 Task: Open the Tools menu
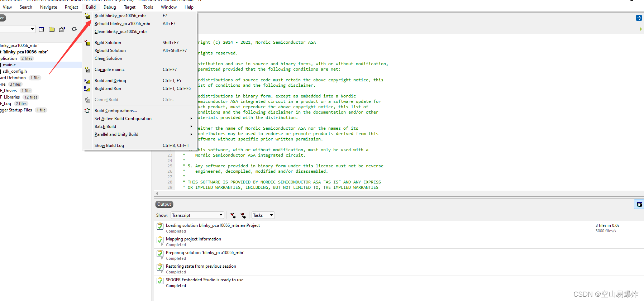click(148, 7)
